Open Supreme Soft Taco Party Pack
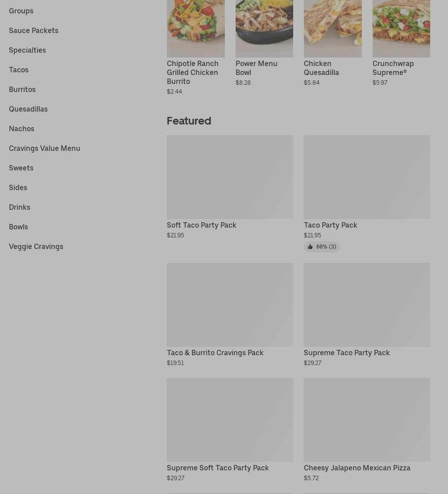Viewport: 448px width, 494px height. pos(230,430)
